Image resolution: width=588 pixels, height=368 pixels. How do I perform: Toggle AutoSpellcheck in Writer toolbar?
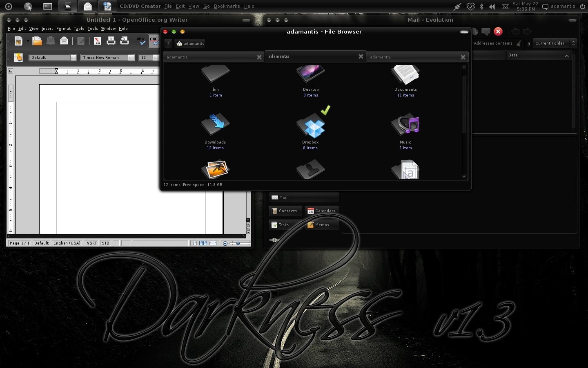(x=154, y=41)
